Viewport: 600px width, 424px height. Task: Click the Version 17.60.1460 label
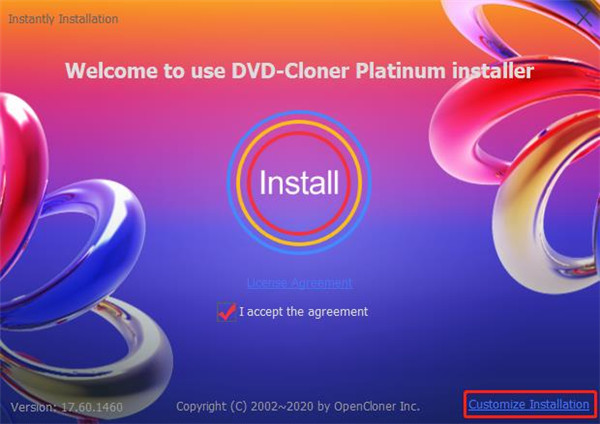(67, 406)
